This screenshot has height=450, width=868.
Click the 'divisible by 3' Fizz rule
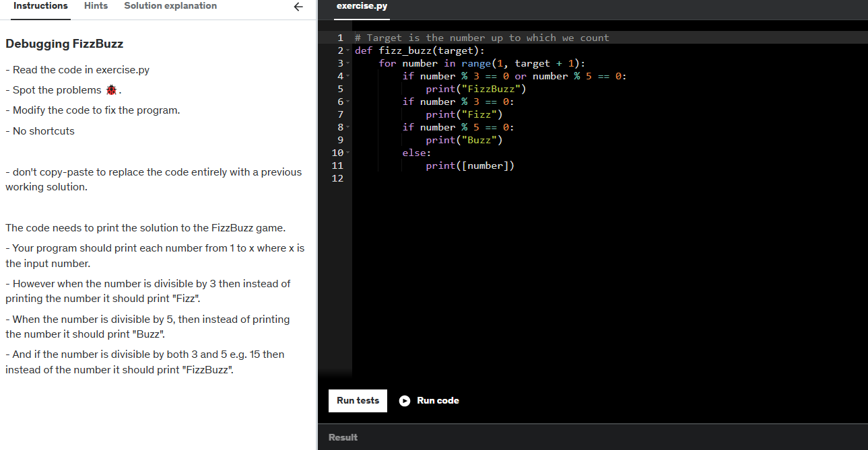(x=148, y=291)
